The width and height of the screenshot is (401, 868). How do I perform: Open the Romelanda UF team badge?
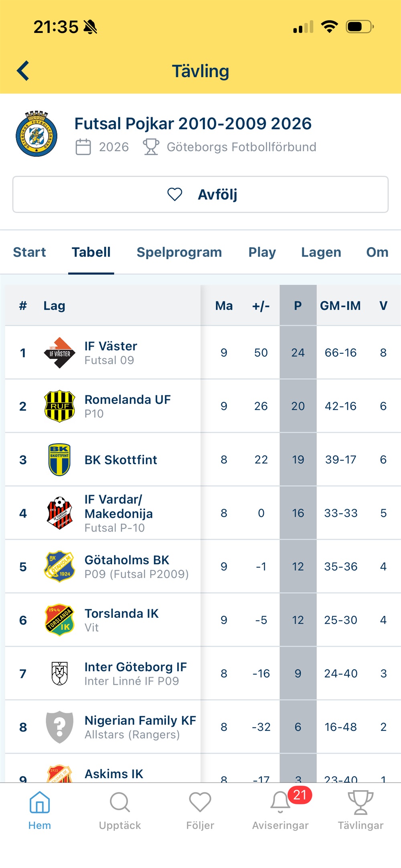click(59, 406)
